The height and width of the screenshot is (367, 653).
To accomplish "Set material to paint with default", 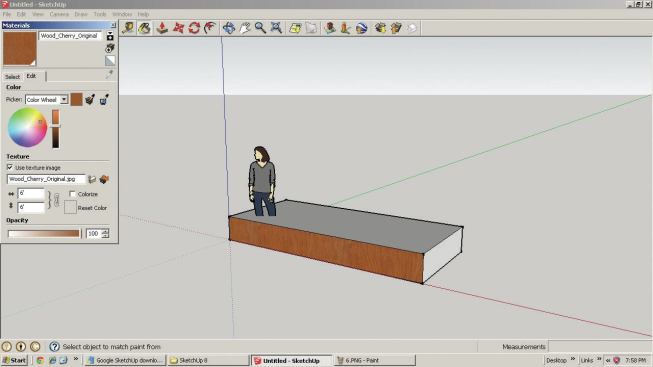I will (110, 61).
